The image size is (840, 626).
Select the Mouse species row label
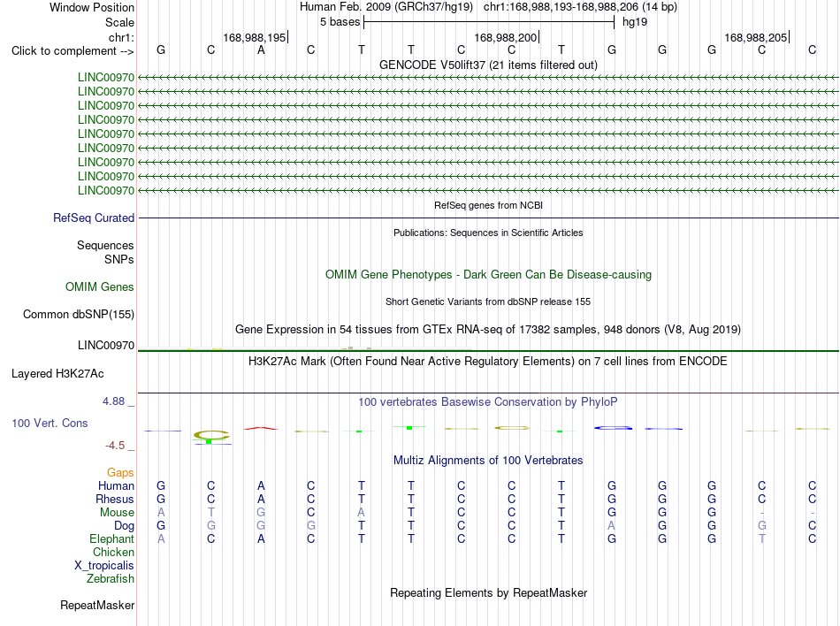[117, 513]
